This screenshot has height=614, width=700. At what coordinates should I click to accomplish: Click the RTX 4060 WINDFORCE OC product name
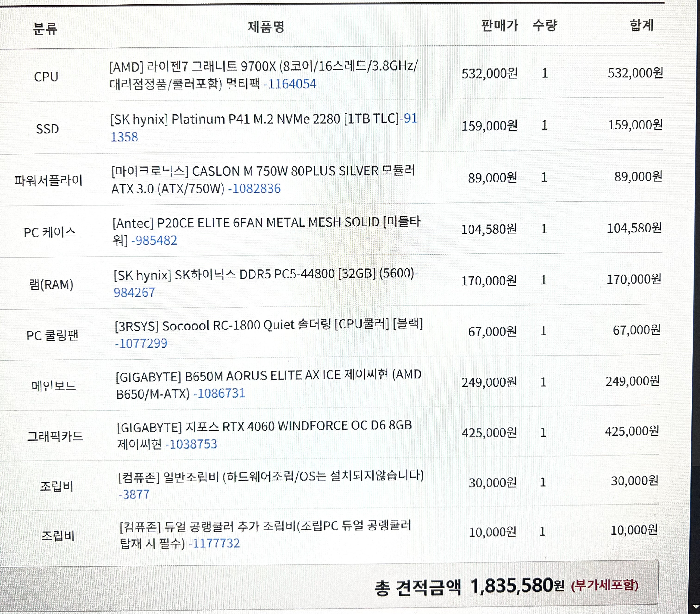pyautogui.click(x=264, y=435)
